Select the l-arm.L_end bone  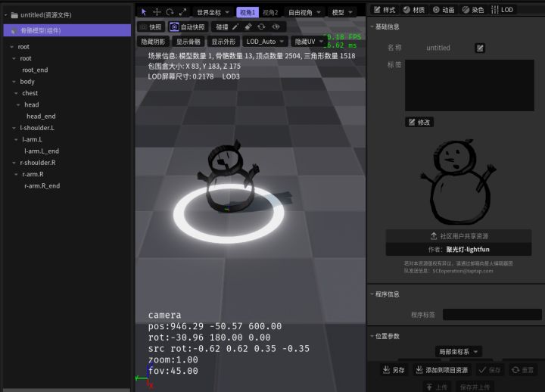coord(42,151)
